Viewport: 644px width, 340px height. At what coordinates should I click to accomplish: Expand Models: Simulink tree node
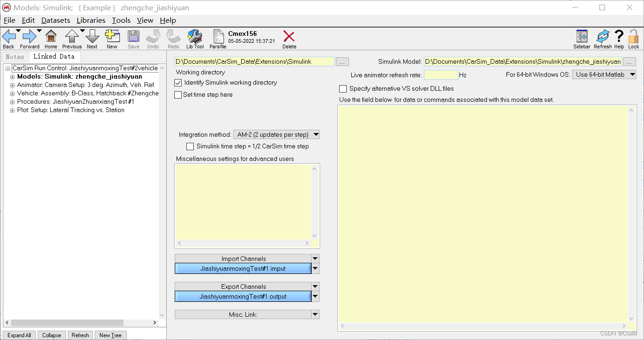point(13,77)
